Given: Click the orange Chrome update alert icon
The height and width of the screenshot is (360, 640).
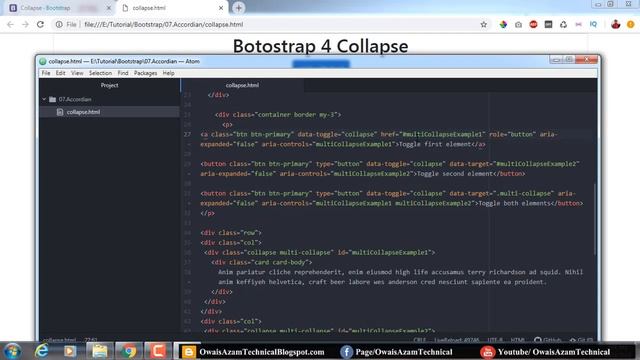Looking at the screenshot, I should coord(631,24).
